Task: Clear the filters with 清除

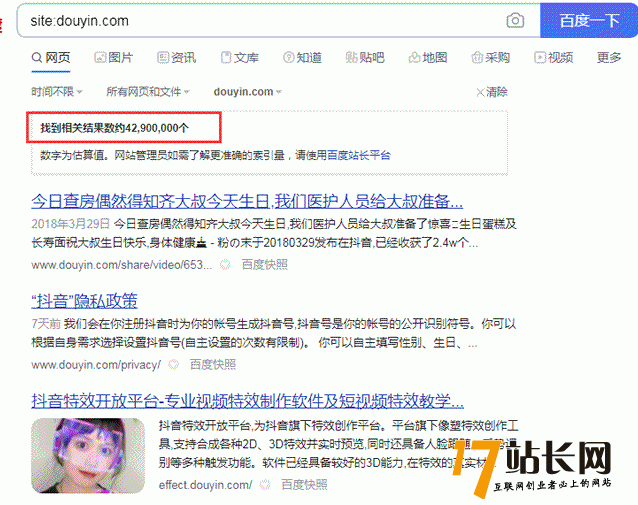Action: [492, 92]
